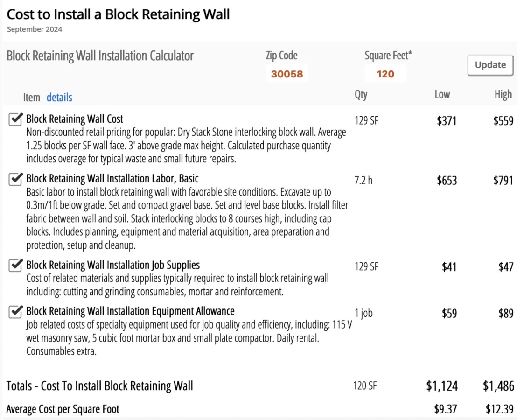Select the Square Feet field showing 120
This screenshot has width=524, height=420.
point(385,74)
